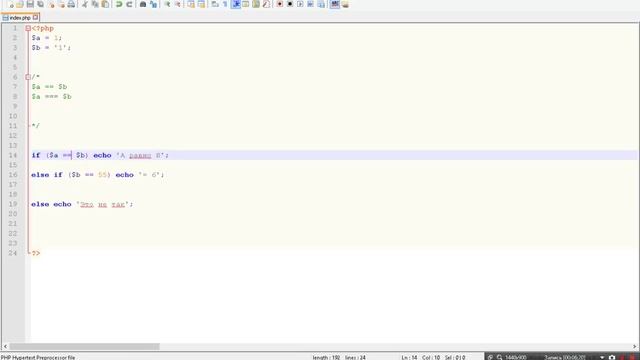
Task: Click the Zoom Out toolbar icon
Action: (177, 4)
